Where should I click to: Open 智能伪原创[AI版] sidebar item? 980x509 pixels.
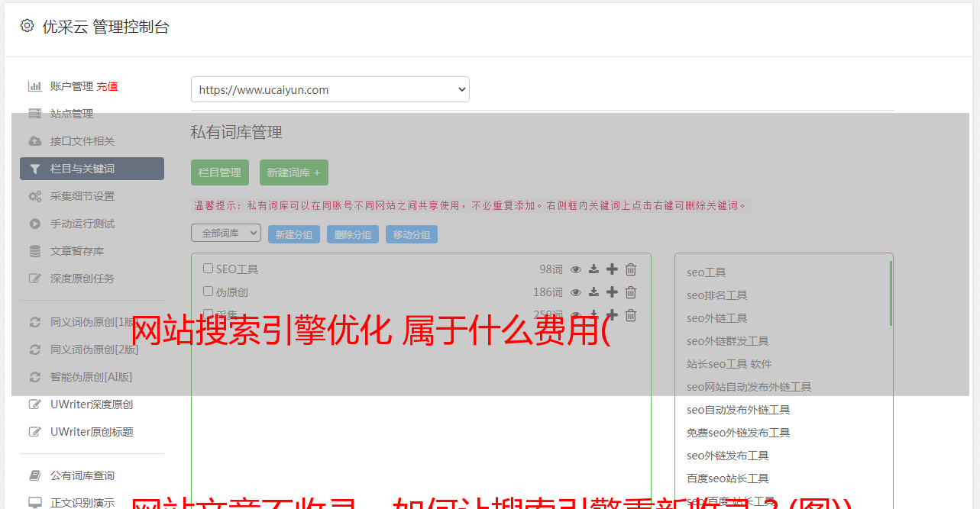click(92, 377)
